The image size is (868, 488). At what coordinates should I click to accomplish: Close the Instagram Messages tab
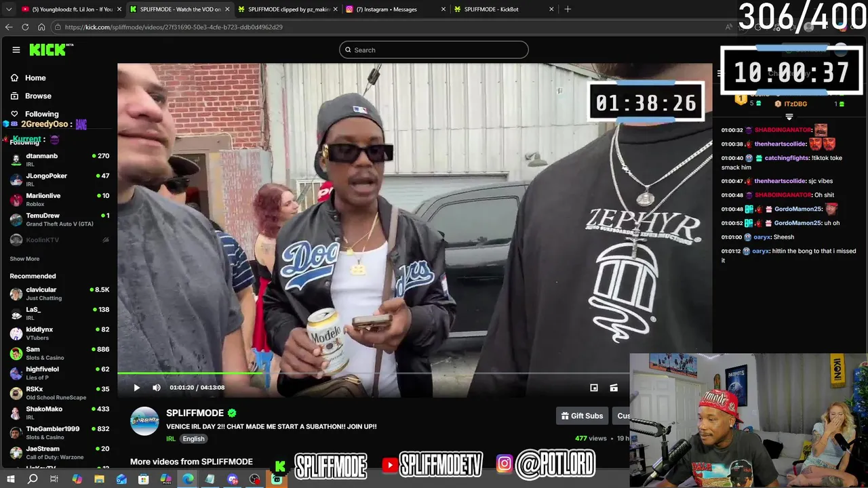pyautogui.click(x=443, y=9)
